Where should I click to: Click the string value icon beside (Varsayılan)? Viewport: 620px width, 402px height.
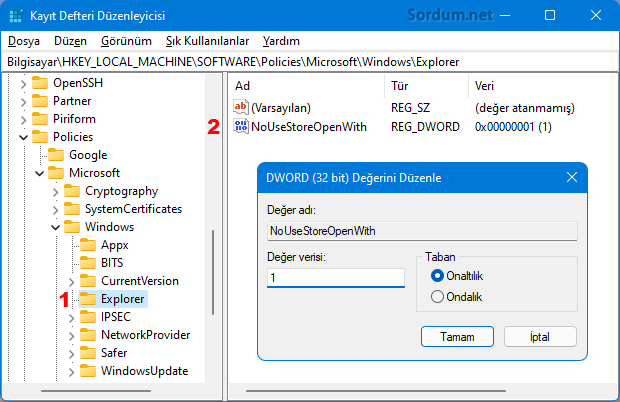tap(241, 107)
